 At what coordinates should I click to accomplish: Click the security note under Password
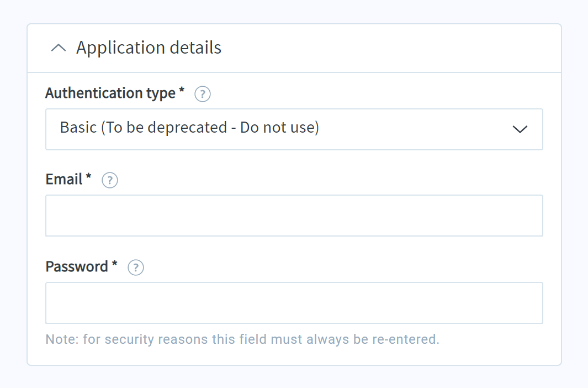pos(242,339)
